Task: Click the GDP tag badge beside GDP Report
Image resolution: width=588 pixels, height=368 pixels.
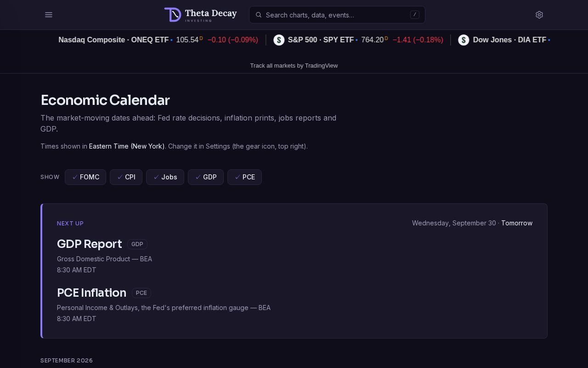Action: (x=137, y=244)
